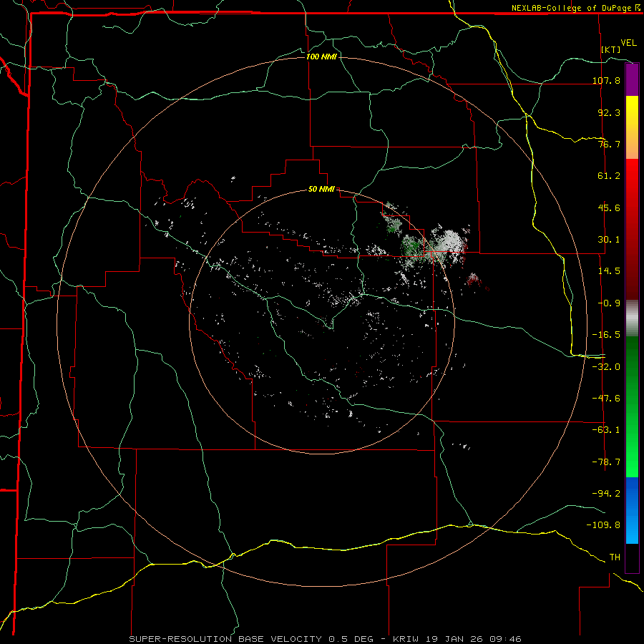Click the small dark red outbound velocity echo
The height and width of the screenshot is (644, 644).
(x=474, y=279)
